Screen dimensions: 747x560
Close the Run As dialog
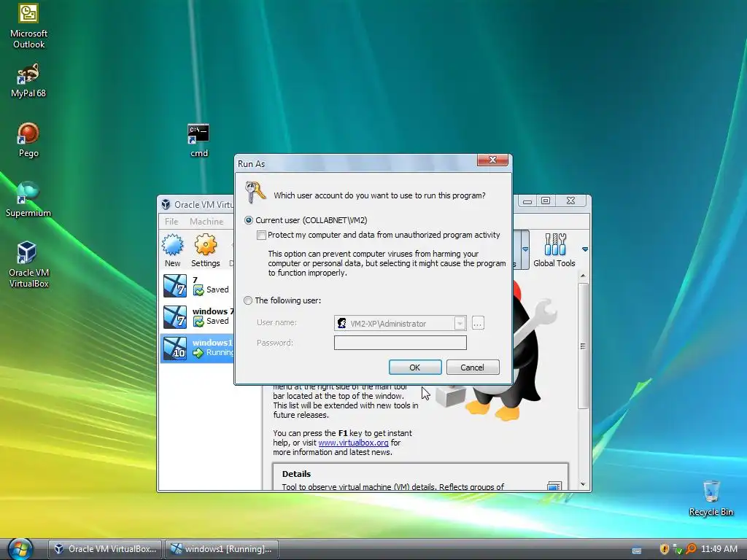point(492,160)
